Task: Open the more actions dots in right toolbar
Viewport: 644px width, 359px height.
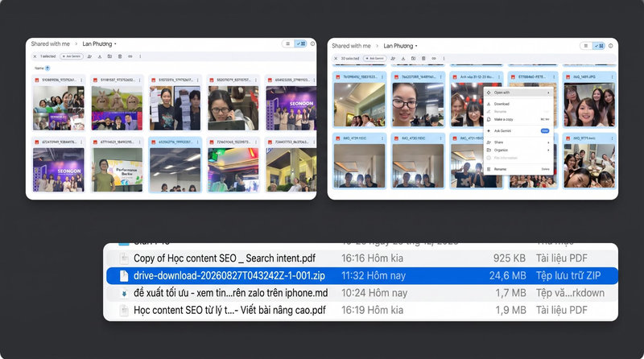Action: click(x=444, y=59)
